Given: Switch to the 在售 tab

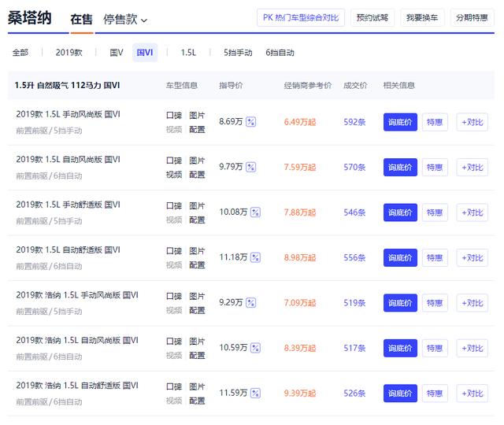Looking at the screenshot, I should [x=81, y=19].
